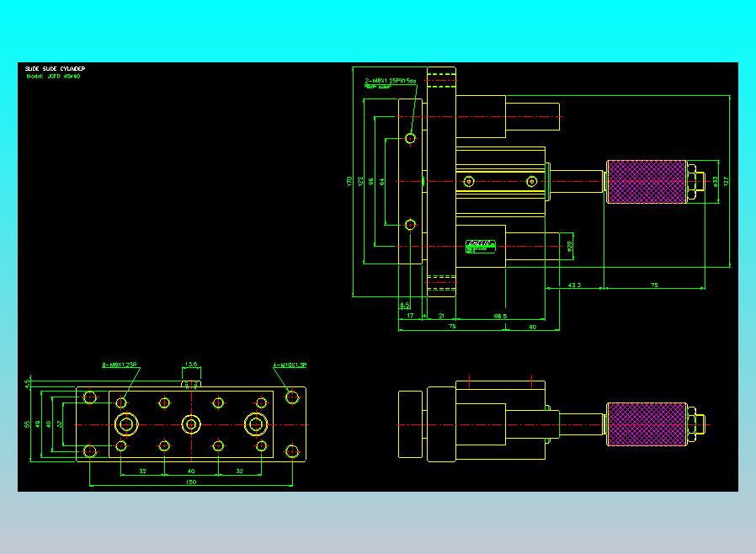Select the '75' horizontal dimension
Viewport: 756px width, 554px height.
tap(654, 285)
